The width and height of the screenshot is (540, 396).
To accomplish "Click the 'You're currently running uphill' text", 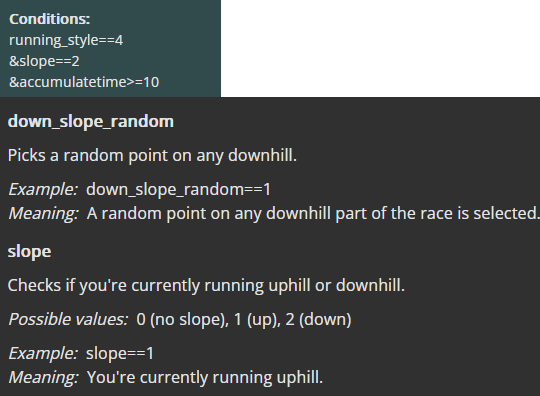I will coord(205,377).
